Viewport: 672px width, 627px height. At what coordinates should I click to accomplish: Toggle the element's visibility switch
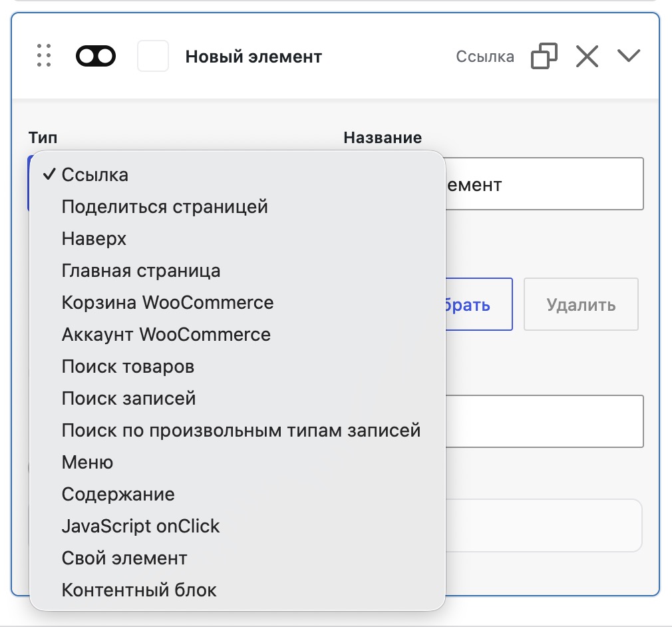tap(96, 56)
